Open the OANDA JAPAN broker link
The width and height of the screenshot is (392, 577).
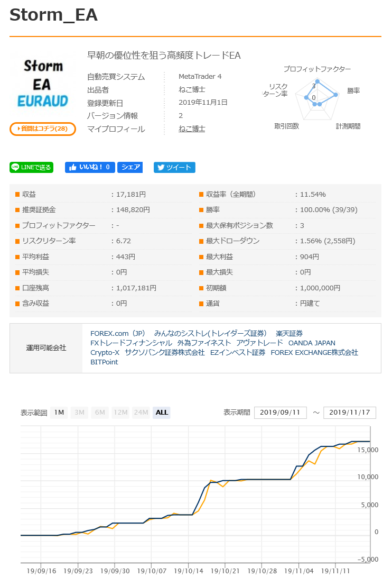coord(312,343)
